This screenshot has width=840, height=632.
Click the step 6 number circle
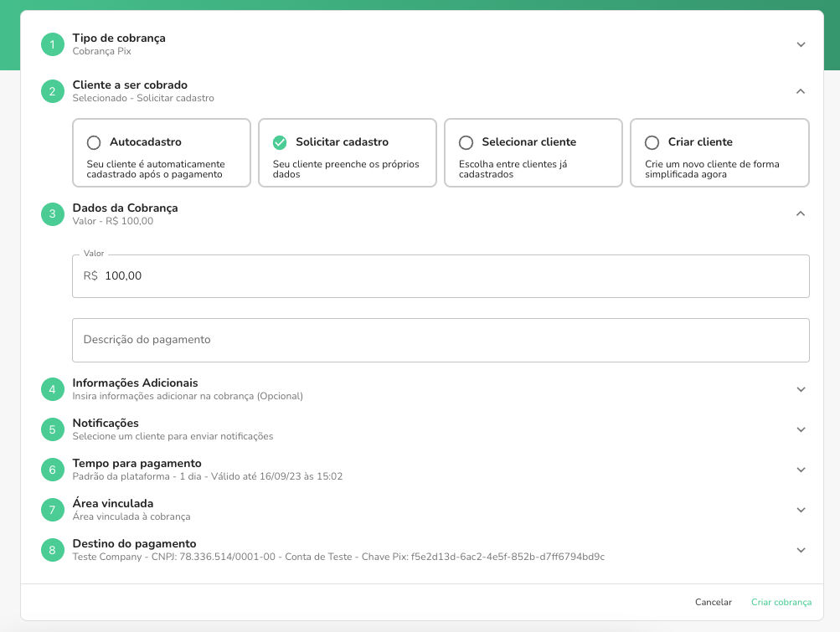53,470
